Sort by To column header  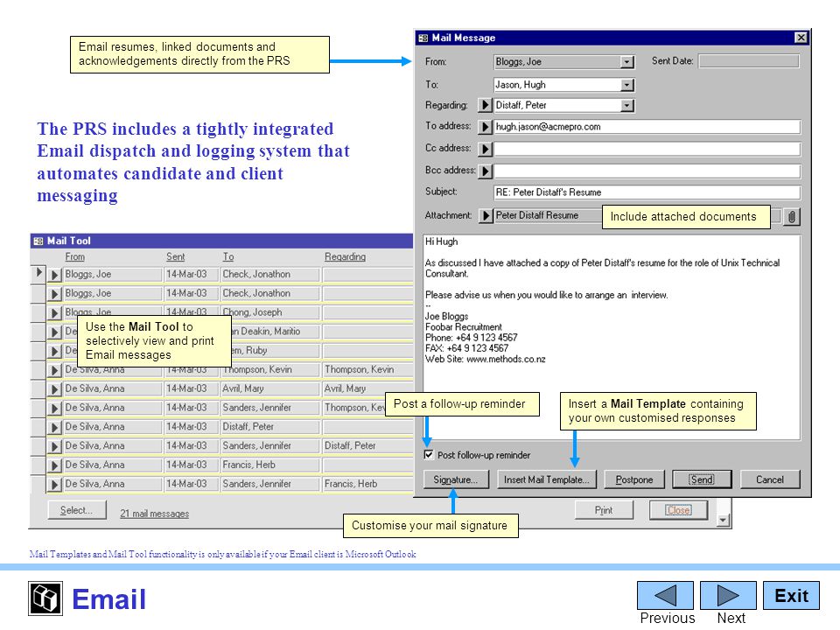228,256
